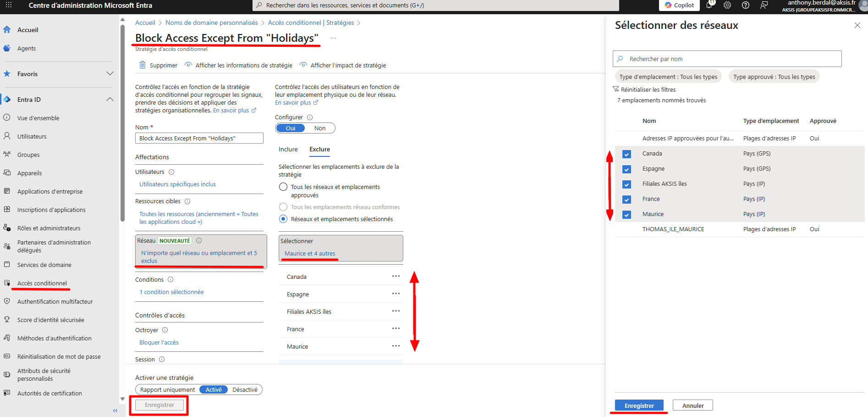
Task: Set Configurer toggle to Oui
Action: (291, 128)
